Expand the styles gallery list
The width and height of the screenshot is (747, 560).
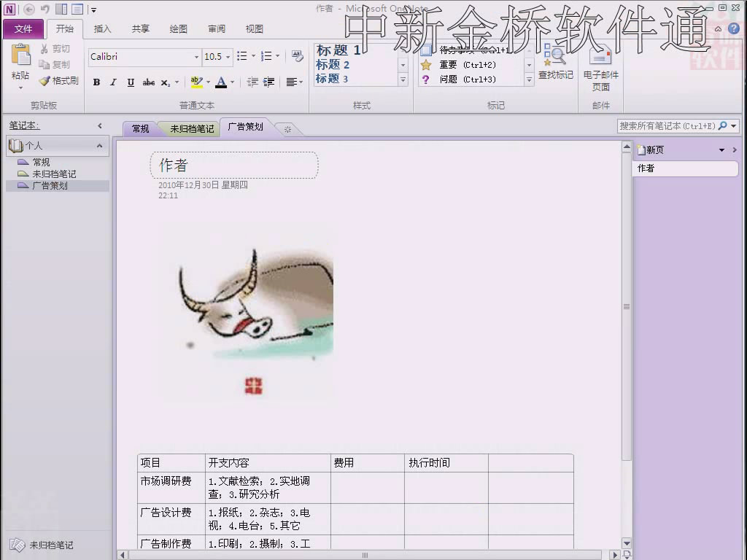pos(403,79)
